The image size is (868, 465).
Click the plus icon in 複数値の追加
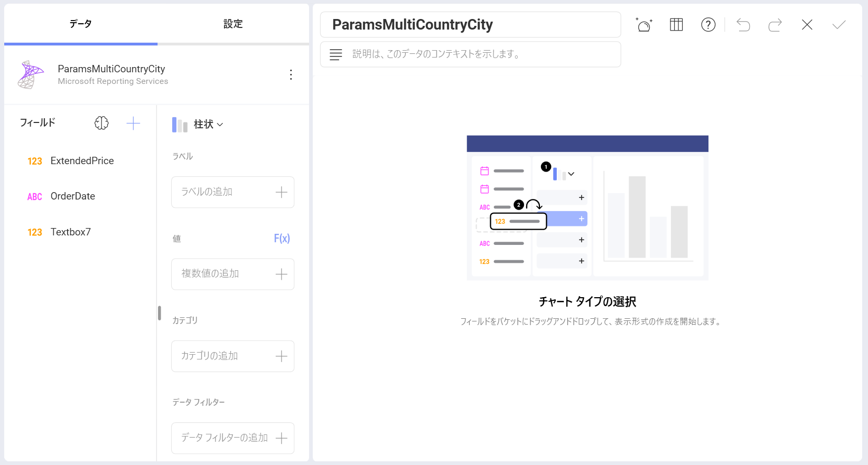(x=282, y=274)
